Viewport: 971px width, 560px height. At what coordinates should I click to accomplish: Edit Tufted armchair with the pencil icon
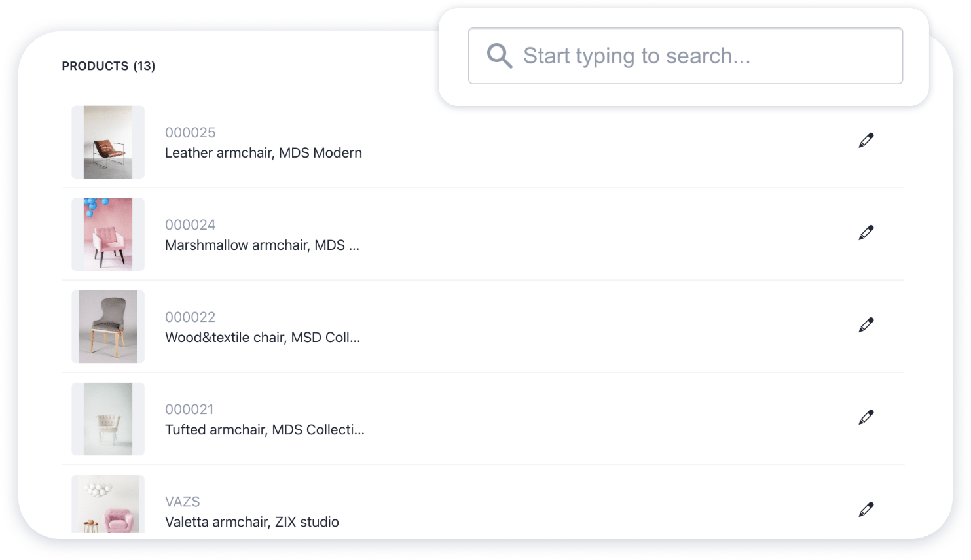(866, 417)
